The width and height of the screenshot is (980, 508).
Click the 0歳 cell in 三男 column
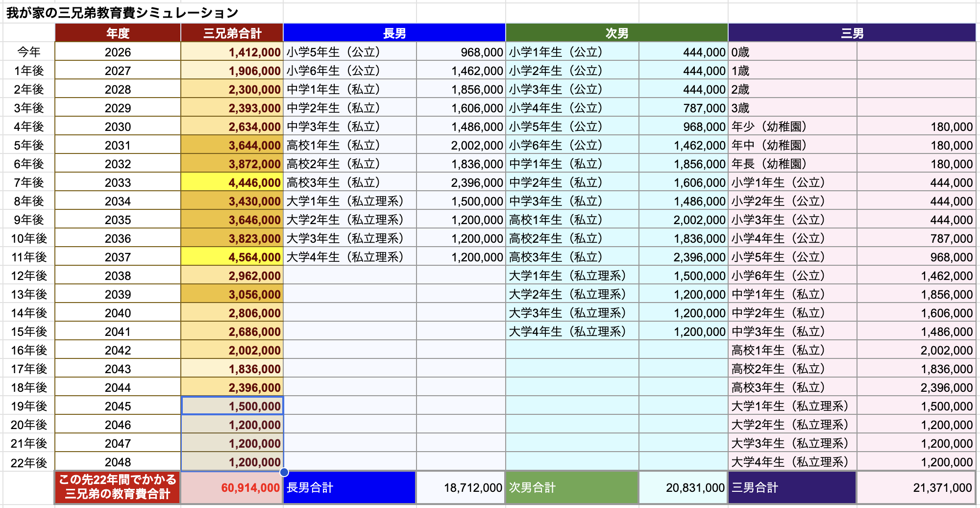point(792,52)
